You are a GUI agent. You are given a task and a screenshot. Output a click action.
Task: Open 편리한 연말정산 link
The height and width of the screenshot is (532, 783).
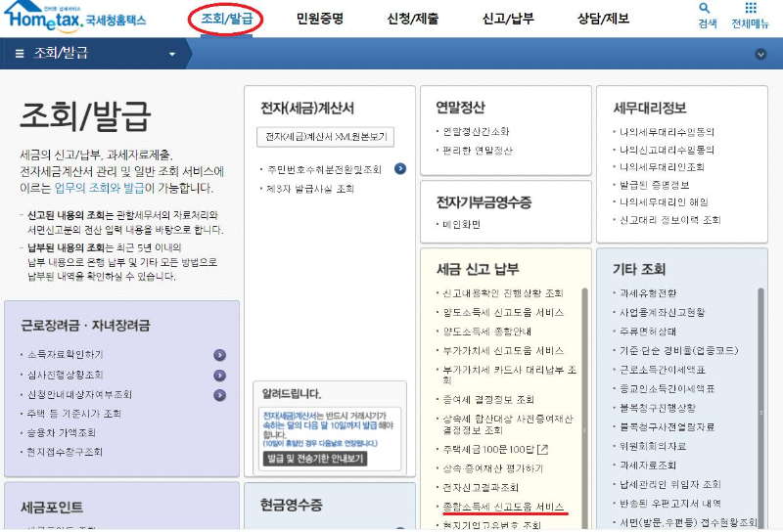coord(478,151)
